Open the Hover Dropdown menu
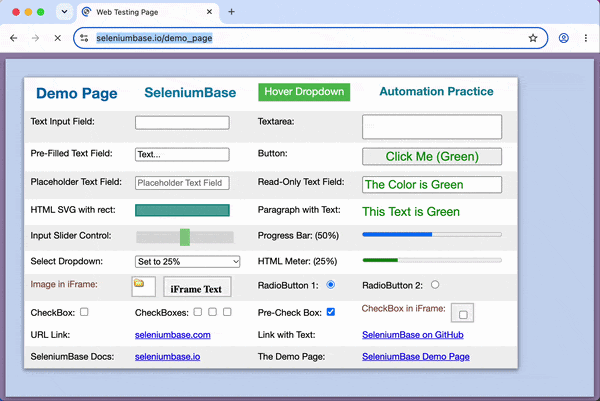Screen dimensions: 600x401 coord(304,92)
